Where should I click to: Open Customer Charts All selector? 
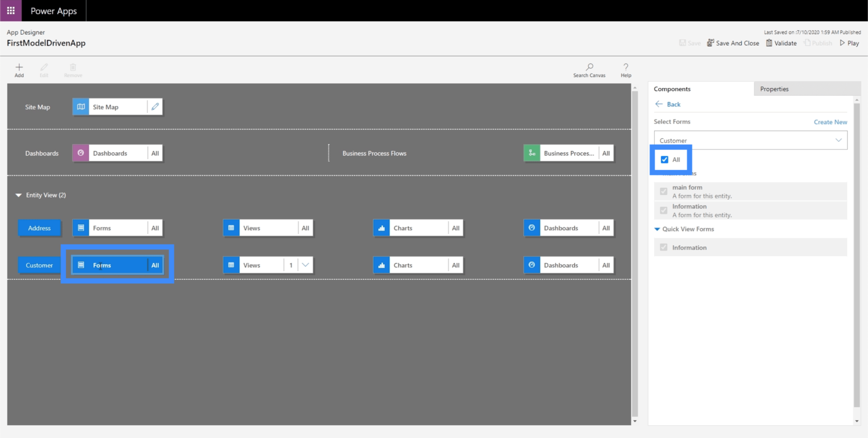pyautogui.click(x=456, y=265)
